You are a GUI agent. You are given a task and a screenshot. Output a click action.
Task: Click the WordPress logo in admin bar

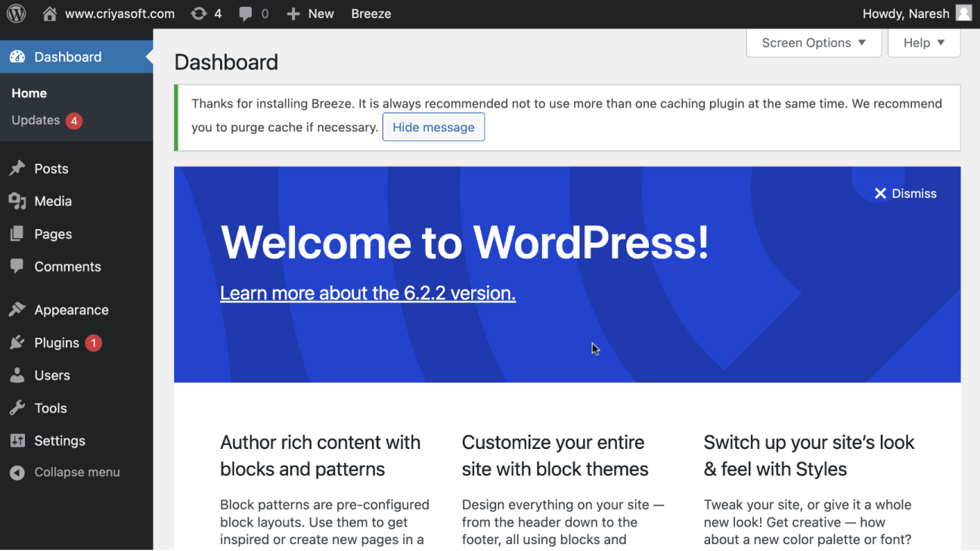(16, 14)
